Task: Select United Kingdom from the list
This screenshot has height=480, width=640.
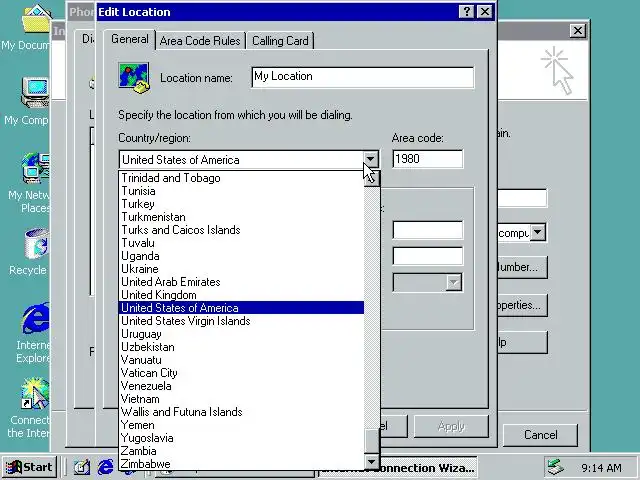Action: coord(241,295)
